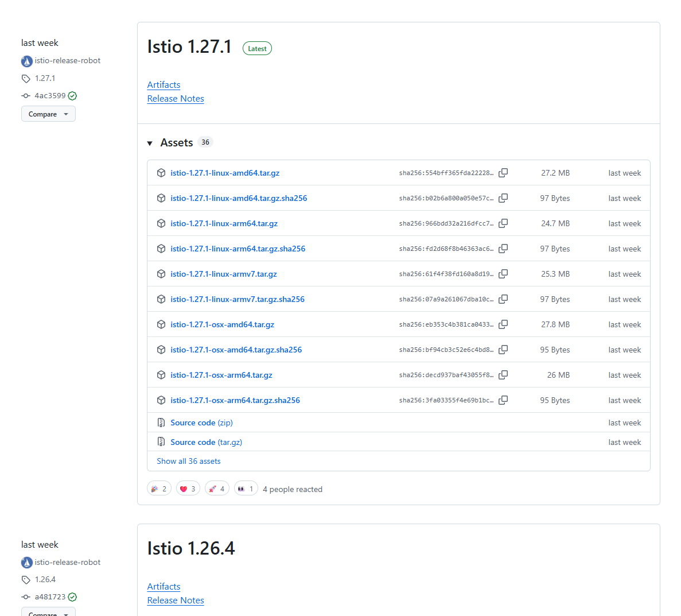Click commit icon next to 4ac3599
Viewport: 681px width, 616px height.
(x=26, y=96)
